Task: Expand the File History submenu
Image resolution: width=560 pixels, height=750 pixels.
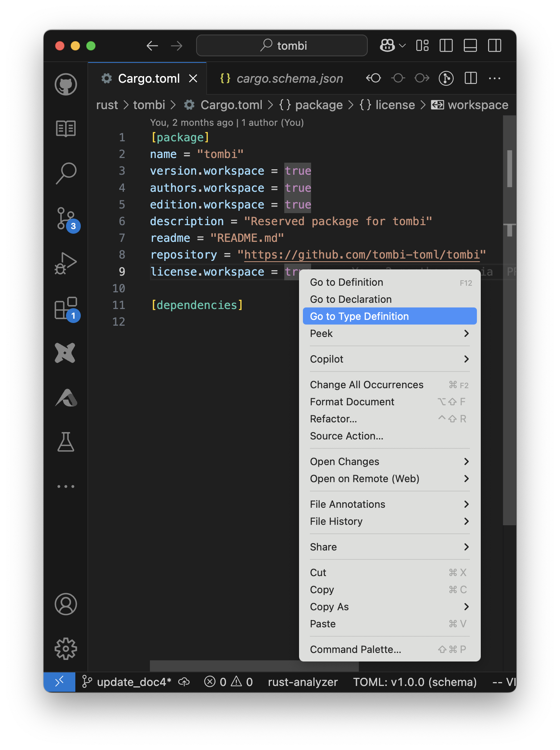Action: 390,521
